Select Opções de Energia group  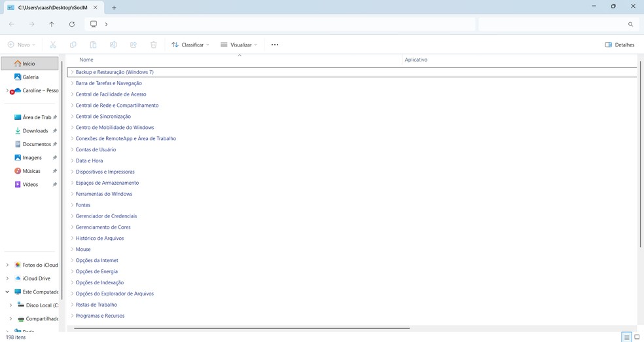coord(96,272)
